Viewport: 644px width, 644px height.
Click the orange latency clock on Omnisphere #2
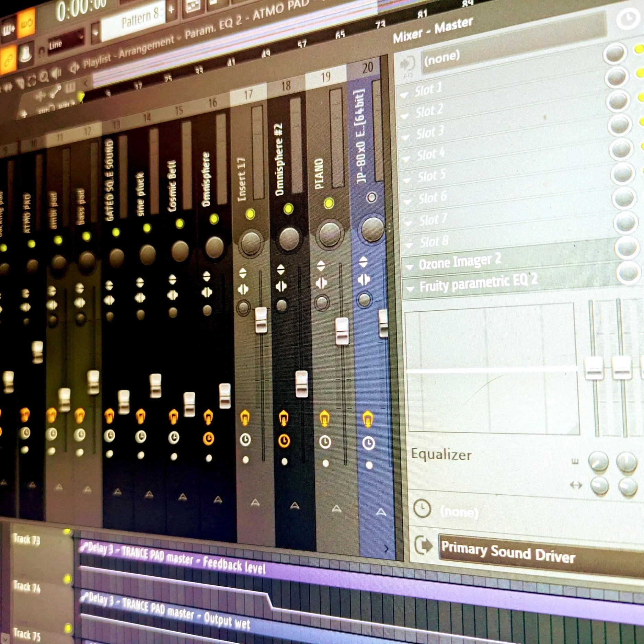[x=284, y=440]
